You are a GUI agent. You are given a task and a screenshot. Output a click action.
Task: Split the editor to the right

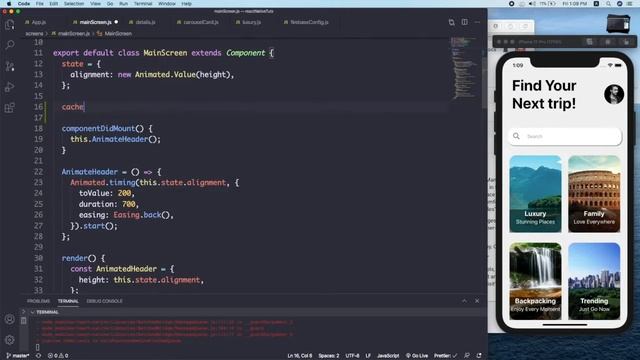coord(464,22)
